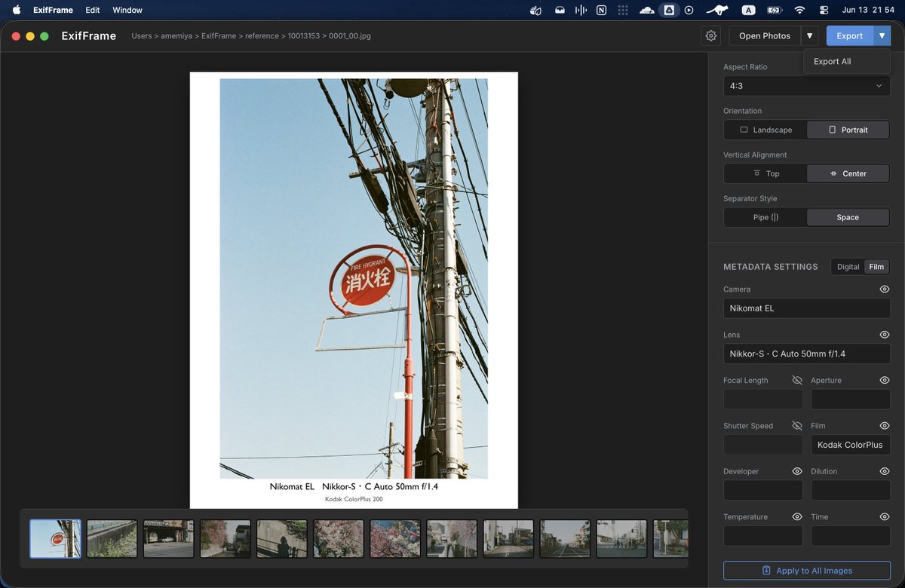The height and width of the screenshot is (588, 905).
Task: Click the Film field with Kodak ColorPlus
Action: click(x=851, y=445)
